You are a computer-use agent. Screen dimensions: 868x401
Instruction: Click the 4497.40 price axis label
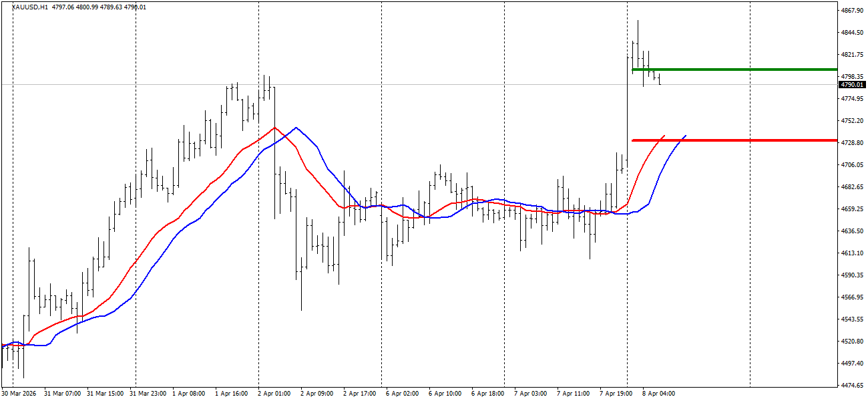[x=852, y=364]
